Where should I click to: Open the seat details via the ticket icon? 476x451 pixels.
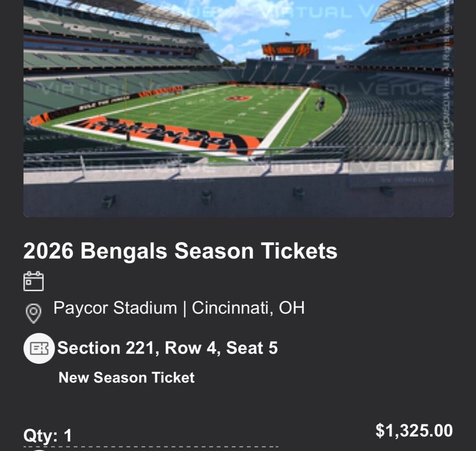pos(39,348)
